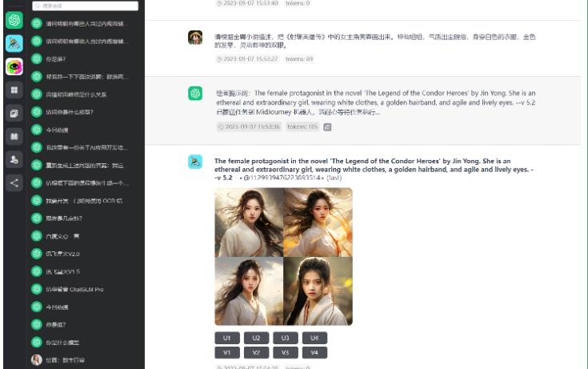Screen dimensions: 588x369
Task: Click the tokens: 89 chip
Action: [299, 59]
